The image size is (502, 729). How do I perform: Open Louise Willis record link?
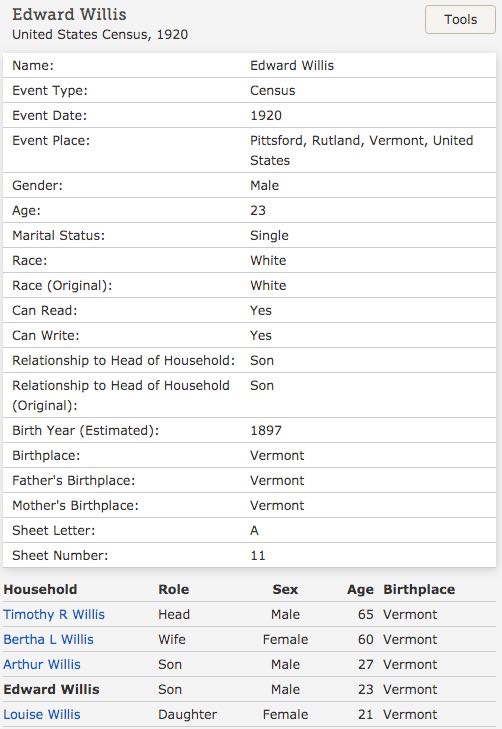point(42,715)
